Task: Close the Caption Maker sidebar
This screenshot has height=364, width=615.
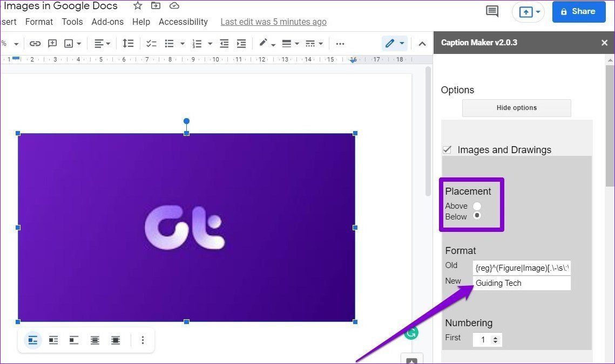Action: coord(604,43)
